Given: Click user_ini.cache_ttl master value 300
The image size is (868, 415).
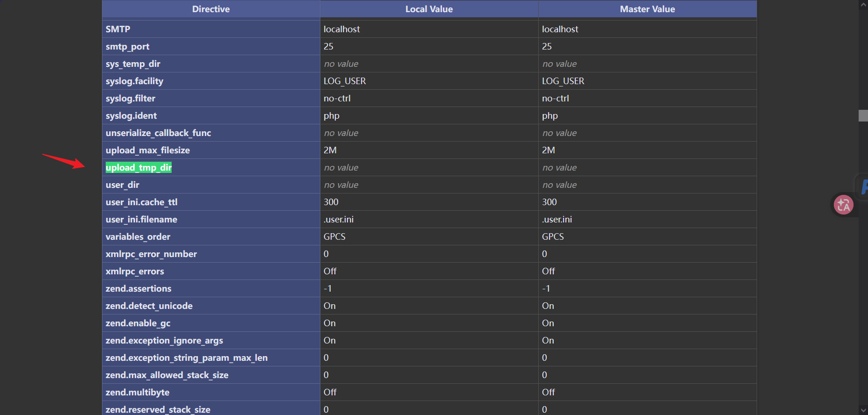Looking at the screenshot, I should tap(550, 202).
